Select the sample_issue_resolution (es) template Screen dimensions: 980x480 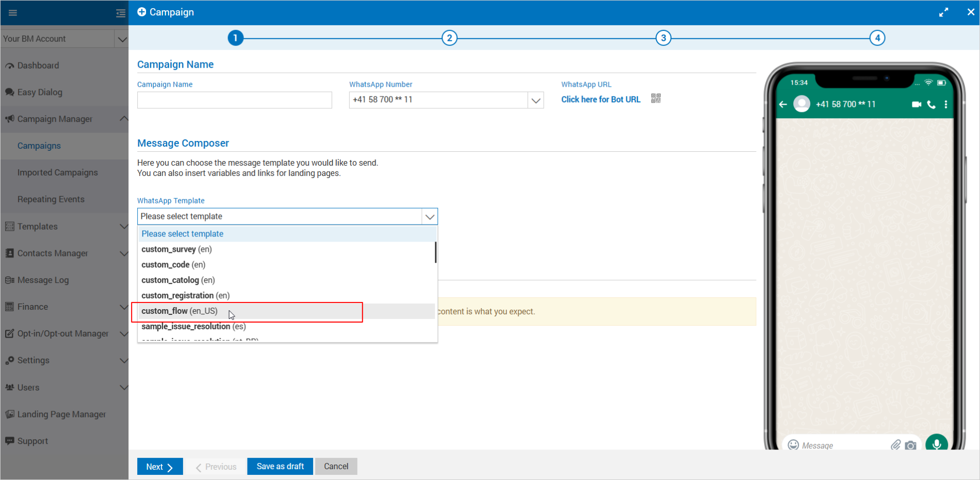point(287,327)
